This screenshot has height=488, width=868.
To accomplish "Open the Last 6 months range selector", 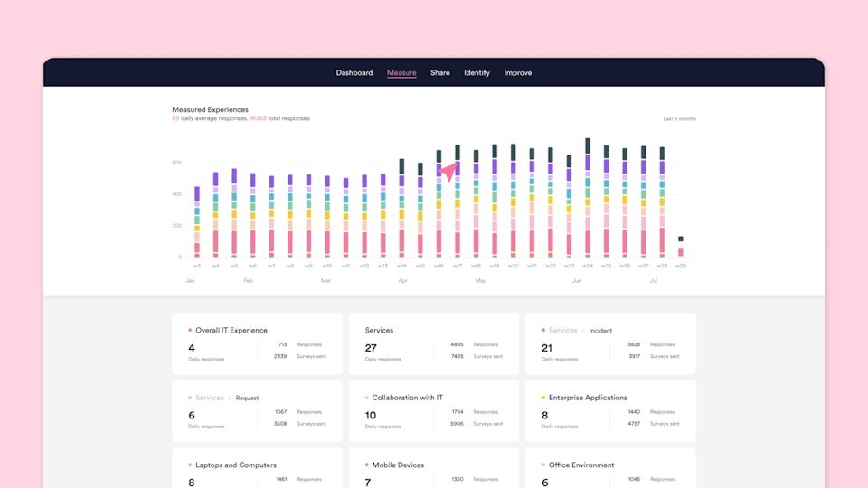I will coord(679,119).
